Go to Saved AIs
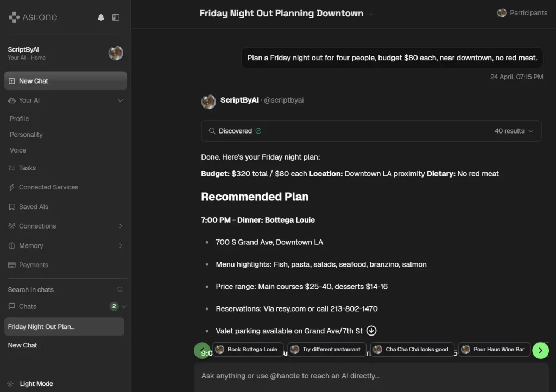The height and width of the screenshot is (392, 556). point(33,207)
